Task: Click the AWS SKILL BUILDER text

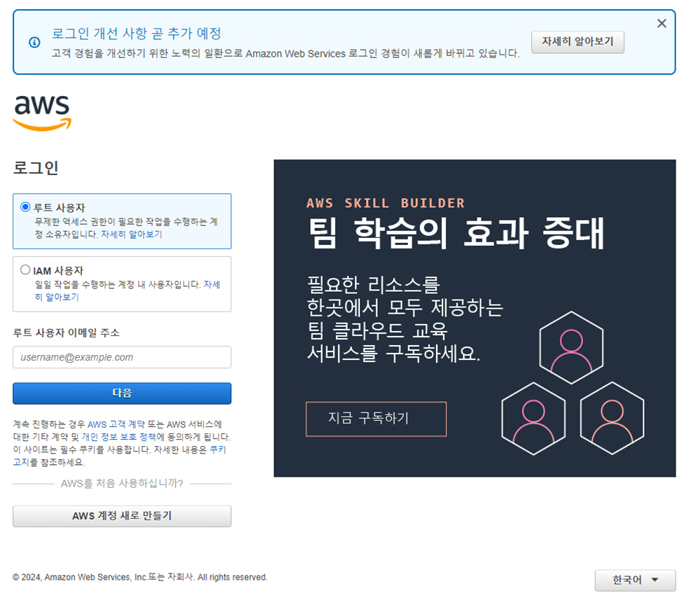Action: [x=385, y=203]
